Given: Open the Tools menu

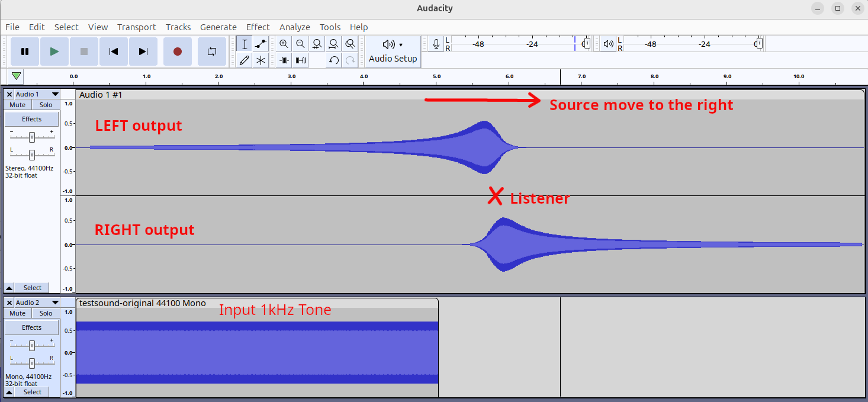Looking at the screenshot, I should click(330, 27).
